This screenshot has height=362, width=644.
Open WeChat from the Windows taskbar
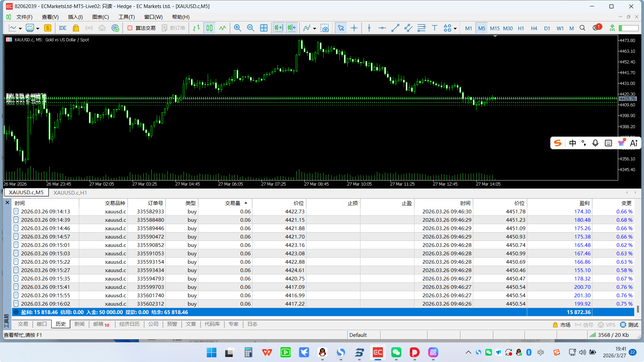(396, 352)
